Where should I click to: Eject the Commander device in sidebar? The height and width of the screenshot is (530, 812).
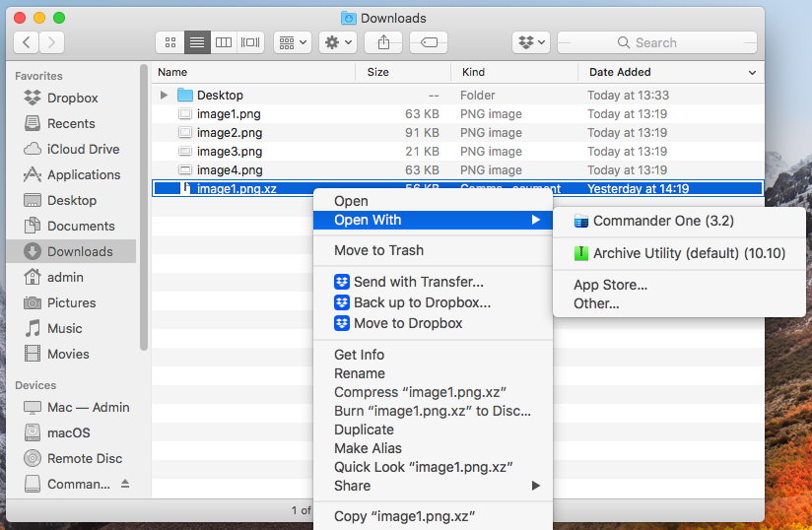coord(125,484)
